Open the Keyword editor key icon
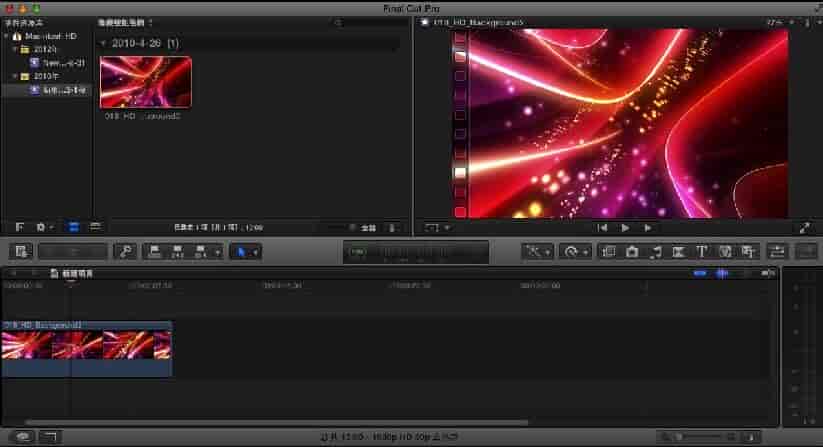 click(125, 252)
